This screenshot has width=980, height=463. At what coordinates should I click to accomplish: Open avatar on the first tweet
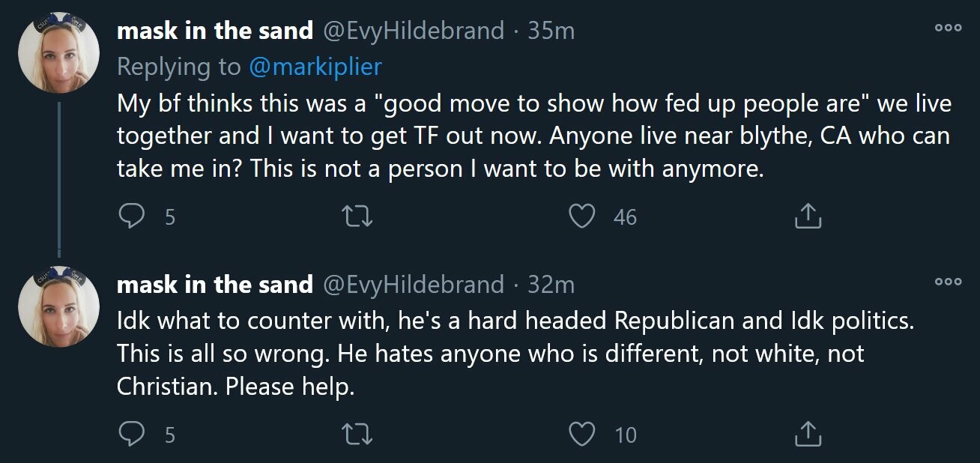click(x=59, y=51)
